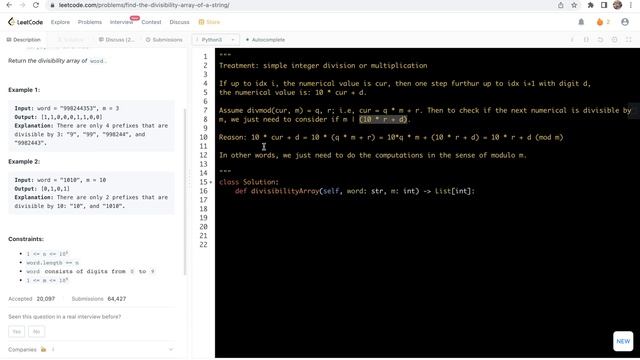Reset code to default with the undo icon
The height and width of the screenshot is (360, 640).
click(600, 40)
